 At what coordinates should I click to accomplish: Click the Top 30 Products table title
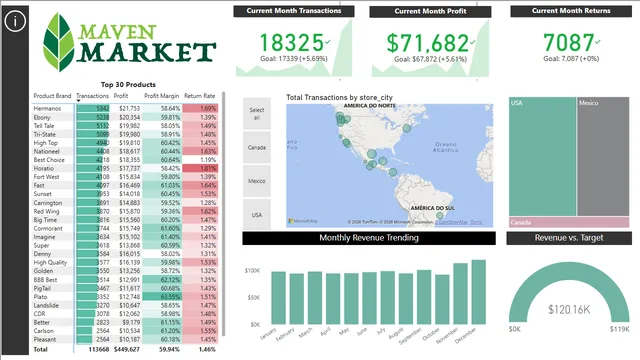128,85
